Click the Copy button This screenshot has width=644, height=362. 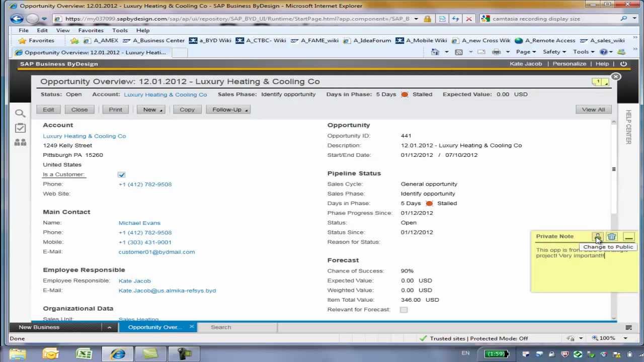click(x=187, y=110)
